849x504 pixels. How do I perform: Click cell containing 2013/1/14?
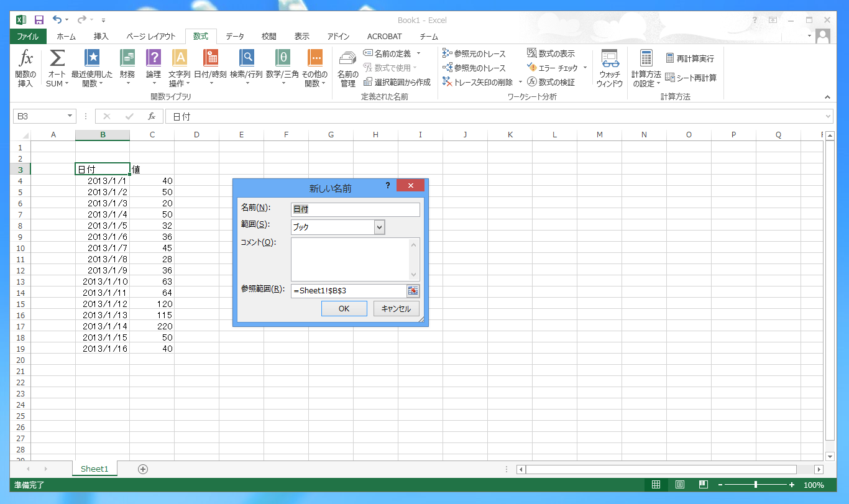coord(103,326)
